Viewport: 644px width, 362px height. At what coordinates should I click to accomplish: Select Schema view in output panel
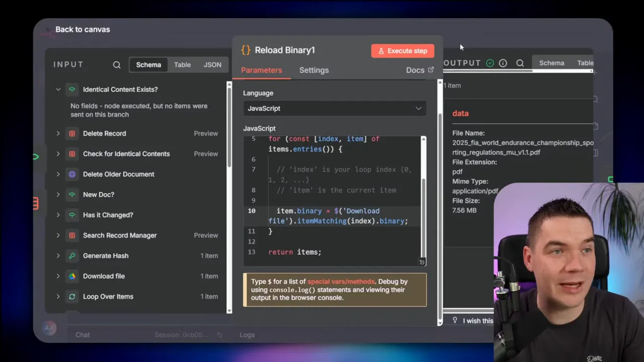(x=551, y=63)
